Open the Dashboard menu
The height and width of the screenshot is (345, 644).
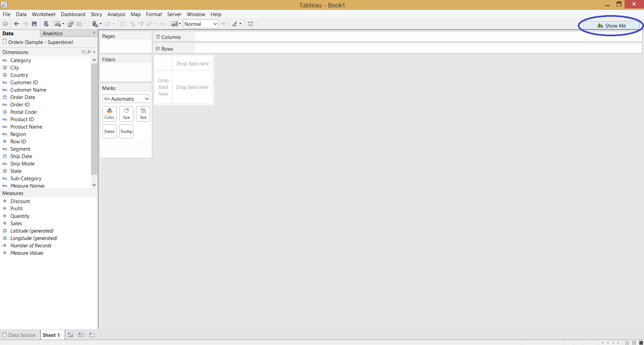click(x=73, y=14)
